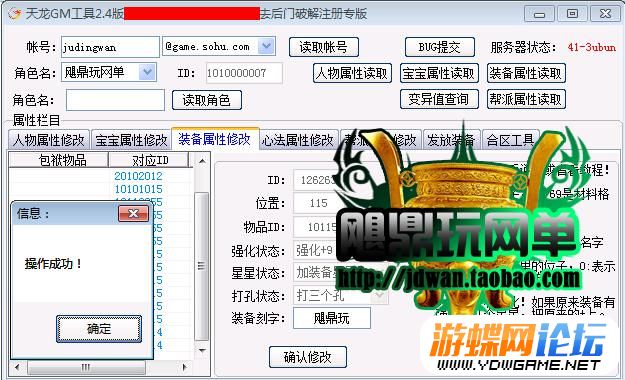
Task: Open the @game.sohu.com domain dropdown
Action: click(x=266, y=47)
